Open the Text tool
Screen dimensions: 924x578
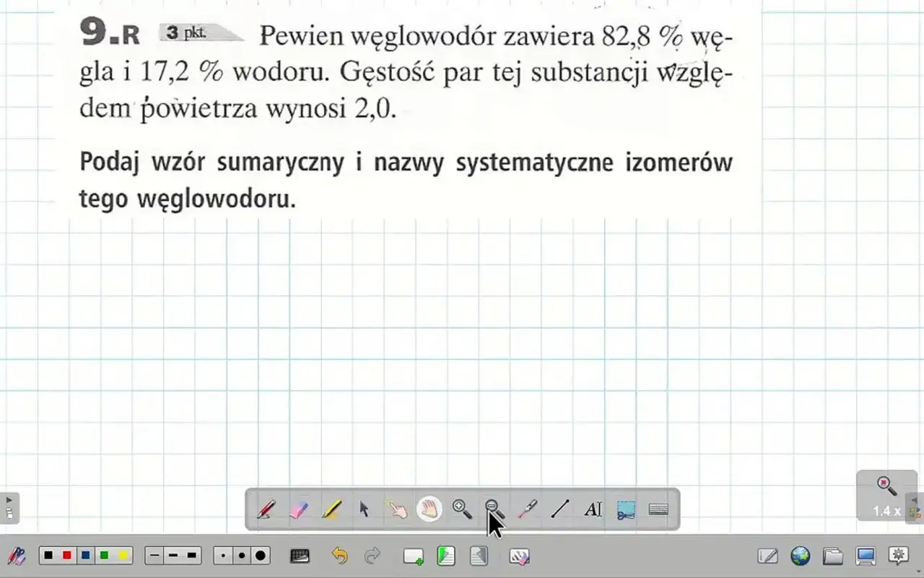[592, 509]
